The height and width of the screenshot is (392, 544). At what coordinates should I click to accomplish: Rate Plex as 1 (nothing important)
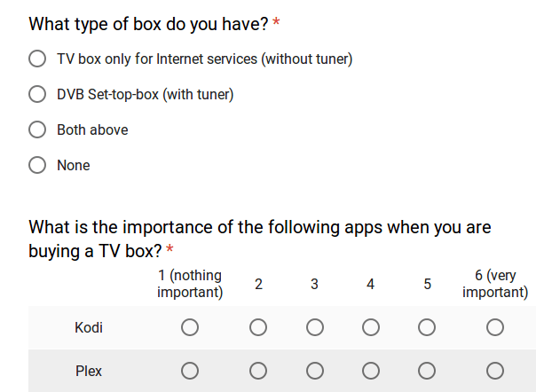tap(190, 372)
